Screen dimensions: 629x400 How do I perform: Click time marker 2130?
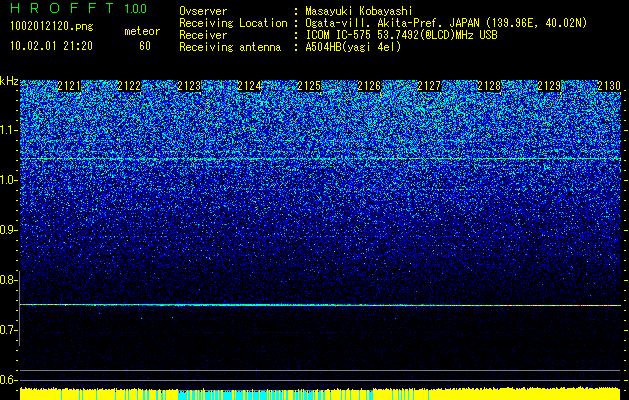pyautogui.click(x=609, y=86)
